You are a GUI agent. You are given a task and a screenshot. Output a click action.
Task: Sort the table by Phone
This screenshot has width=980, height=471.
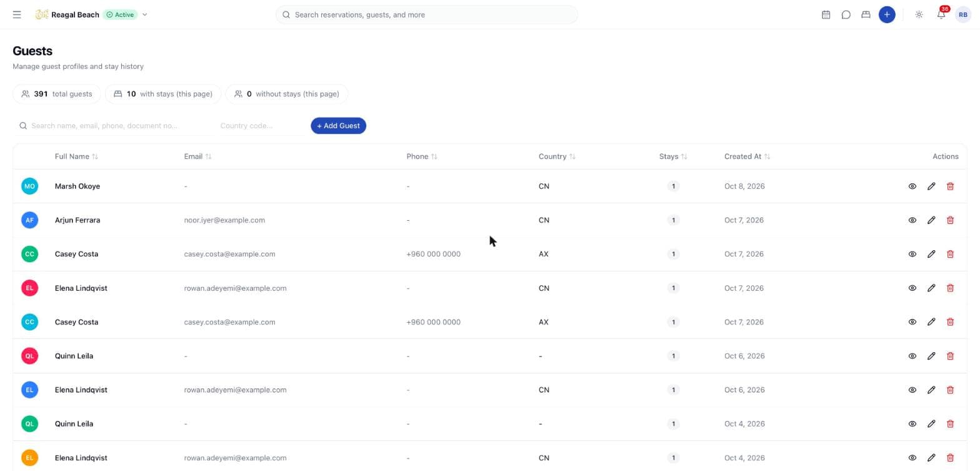(421, 156)
